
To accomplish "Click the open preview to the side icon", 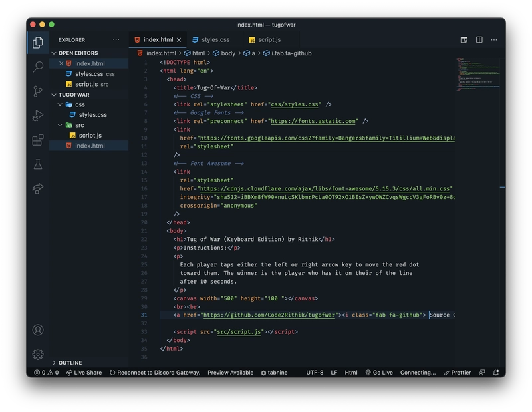I will point(464,40).
